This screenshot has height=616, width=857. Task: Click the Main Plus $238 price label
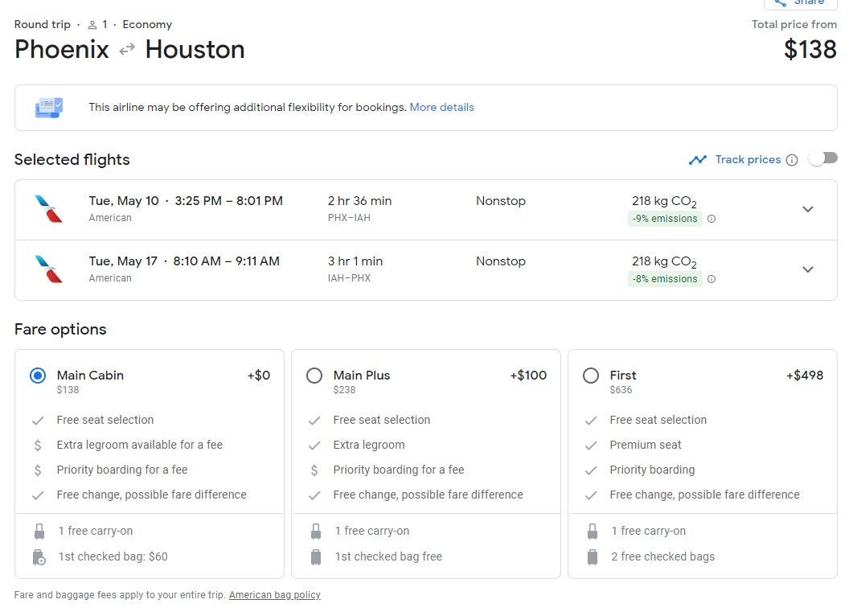(x=344, y=390)
